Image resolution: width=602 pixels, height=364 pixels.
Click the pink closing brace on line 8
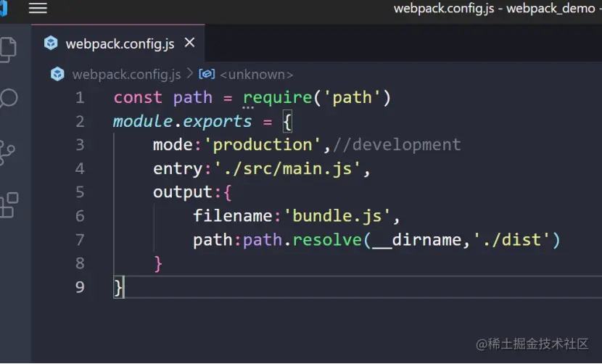158,264
